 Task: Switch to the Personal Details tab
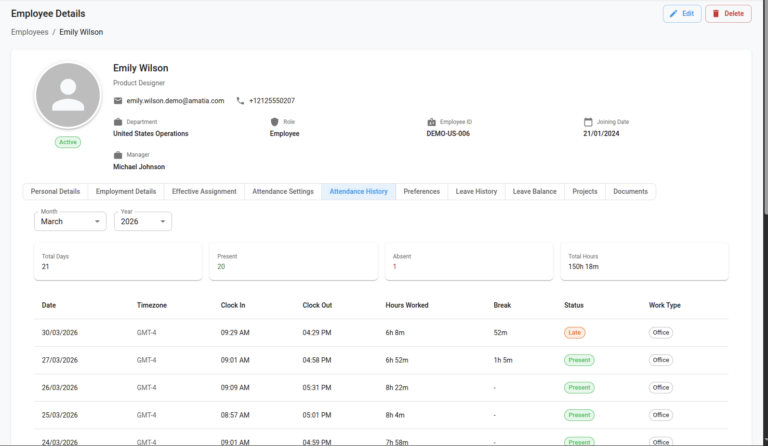tap(55, 191)
